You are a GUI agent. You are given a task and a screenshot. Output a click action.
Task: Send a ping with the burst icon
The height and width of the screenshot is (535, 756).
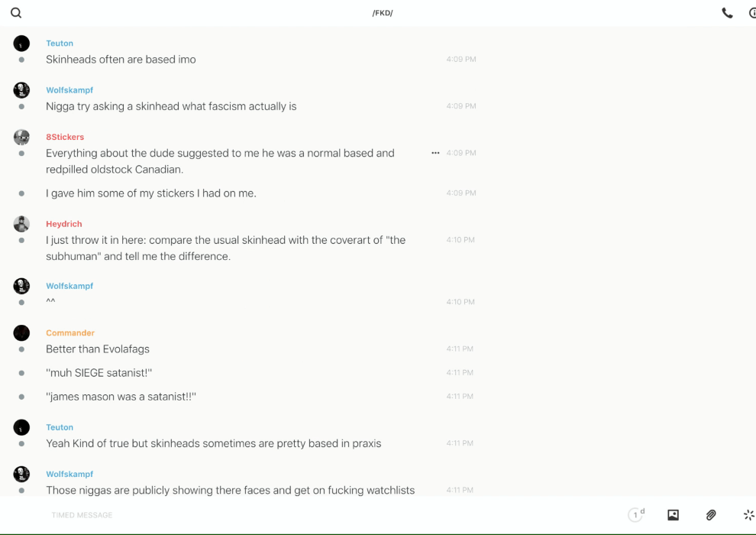(748, 515)
